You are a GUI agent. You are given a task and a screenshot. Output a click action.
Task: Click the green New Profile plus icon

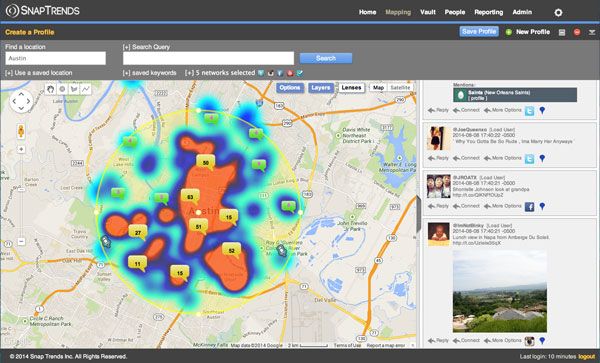pos(509,32)
